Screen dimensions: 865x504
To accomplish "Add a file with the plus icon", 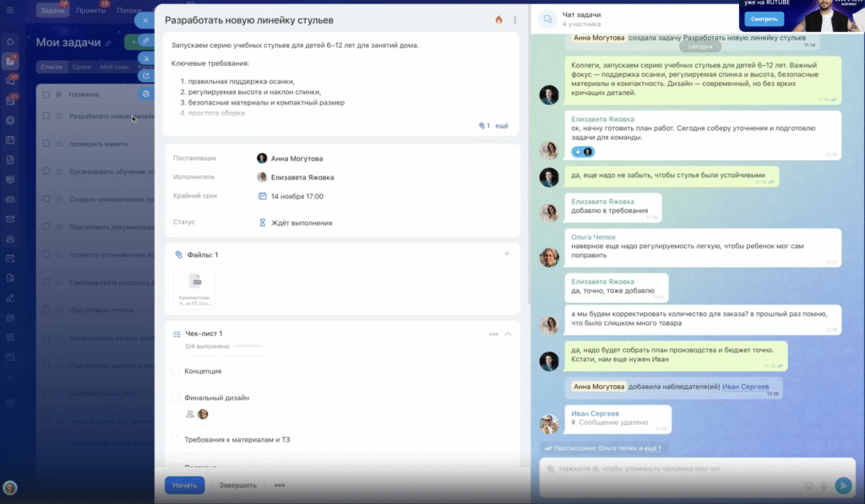I will pyautogui.click(x=507, y=254).
